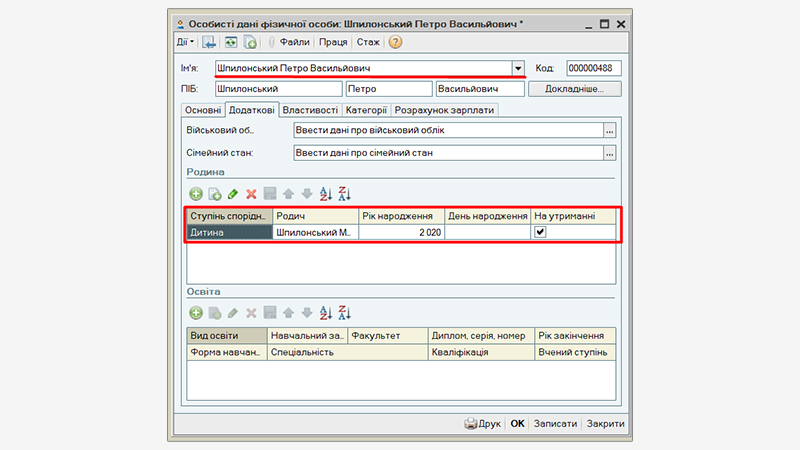This screenshot has width=800, height=450.
Task: Click the red Delete icon in Родина toolbar
Action: [252, 194]
